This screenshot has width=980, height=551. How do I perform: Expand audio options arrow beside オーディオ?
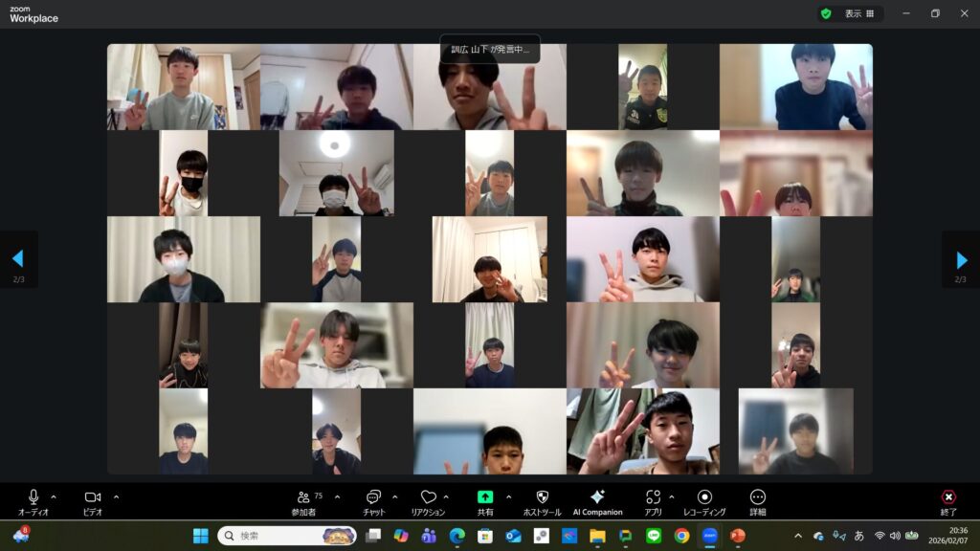(54, 496)
